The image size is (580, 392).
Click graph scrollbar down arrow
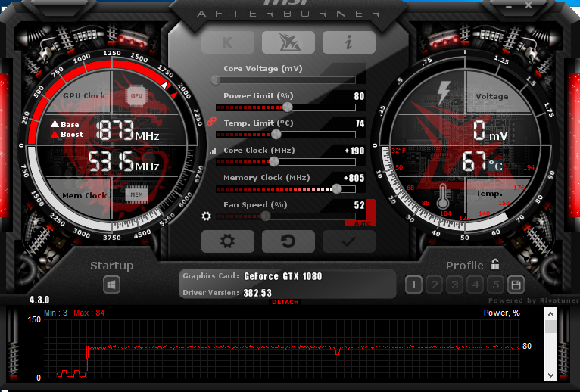tap(550, 375)
